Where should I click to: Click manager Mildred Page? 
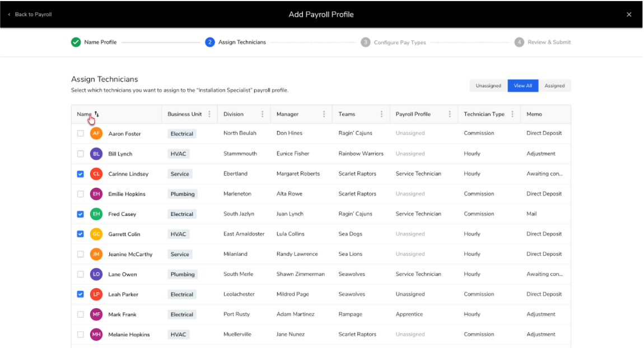(x=292, y=294)
